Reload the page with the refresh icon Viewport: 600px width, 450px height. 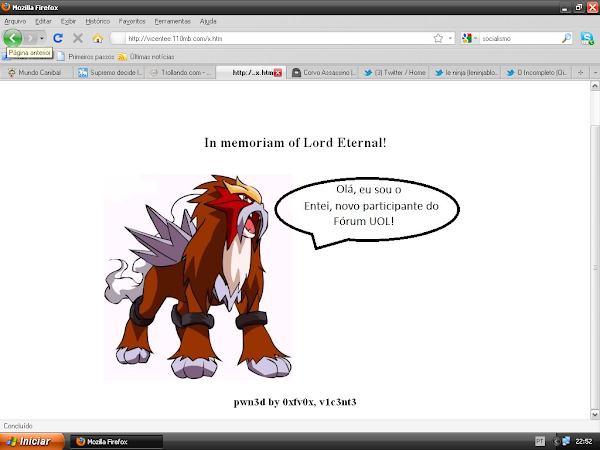(58, 38)
